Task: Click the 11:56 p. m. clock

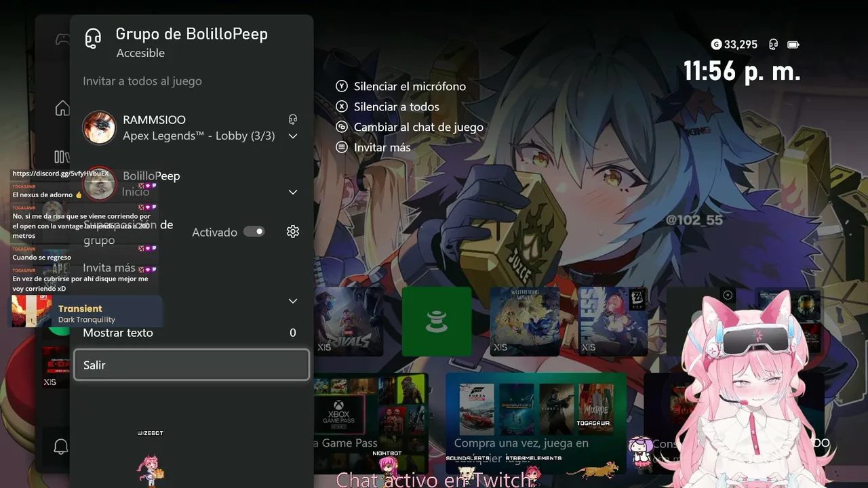Action: pyautogui.click(x=742, y=71)
